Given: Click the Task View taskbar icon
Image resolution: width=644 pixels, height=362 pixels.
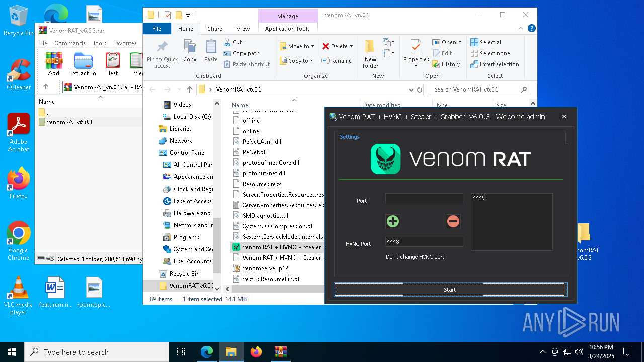Looking at the screenshot, I should coord(181,352).
